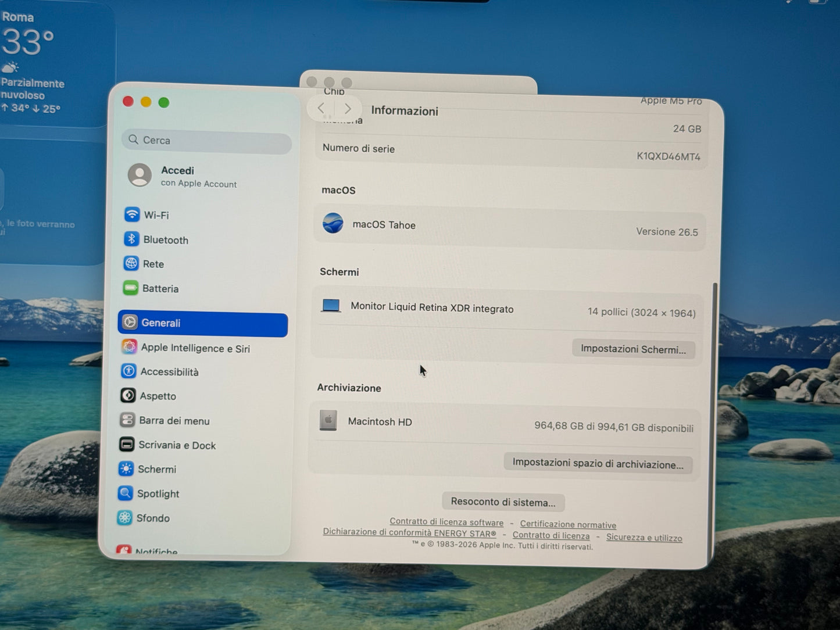Open Bluetooth settings
Image resolution: width=840 pixels, height=630 pixels.
point(156,239)
